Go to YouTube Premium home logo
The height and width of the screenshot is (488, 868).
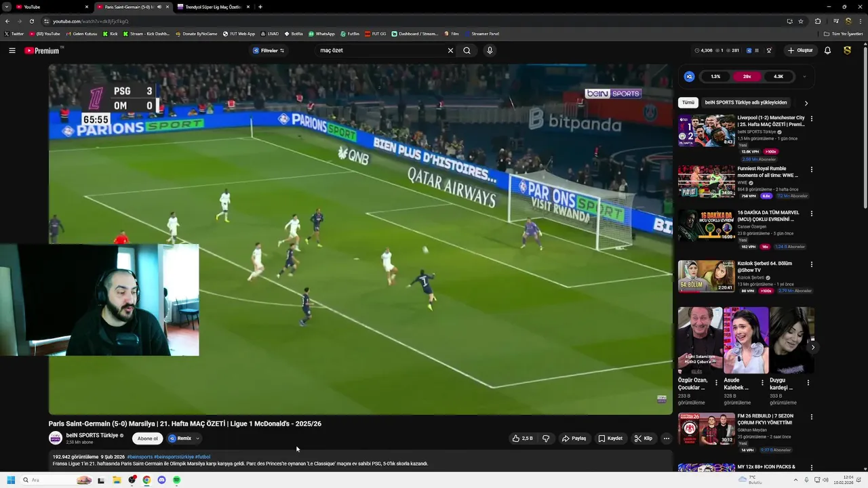point(42,51)
